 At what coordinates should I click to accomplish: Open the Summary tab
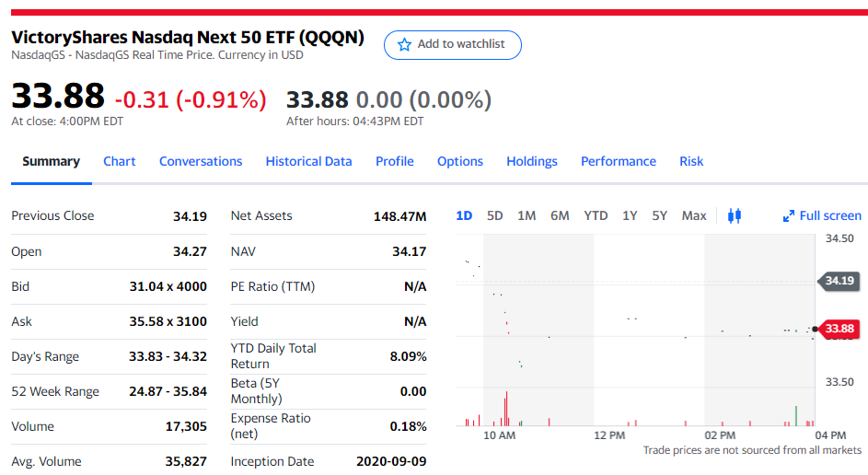coord(51,161)
